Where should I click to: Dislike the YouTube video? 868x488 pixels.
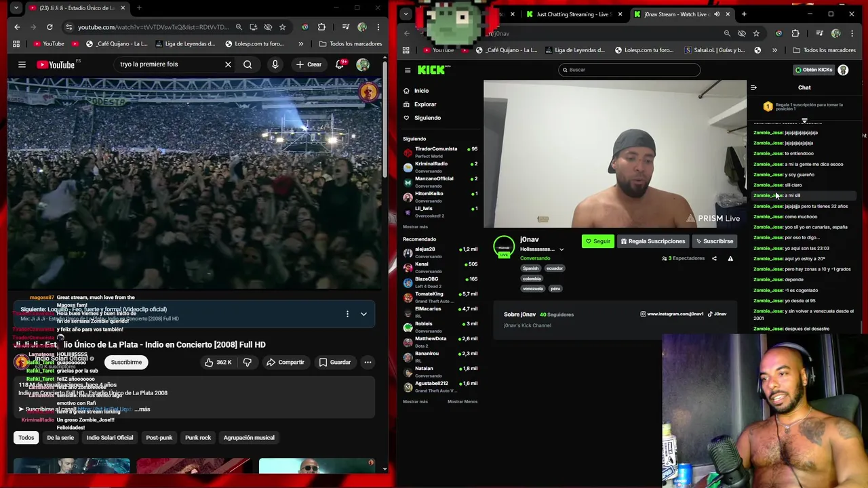tap(248, 362)
